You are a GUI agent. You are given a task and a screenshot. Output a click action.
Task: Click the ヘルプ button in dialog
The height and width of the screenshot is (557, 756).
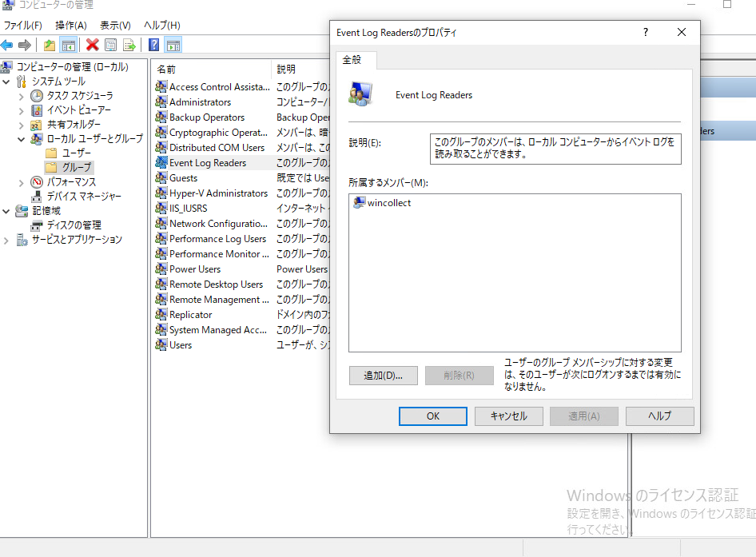point(659,416)
